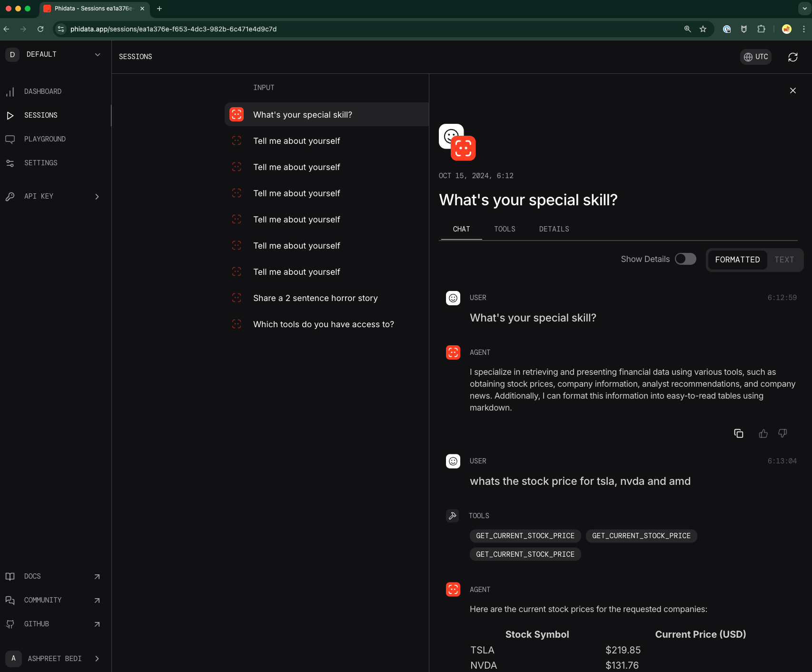Refresh the sessions list
This screenshot has height=672, width=812.
(x=792, y=57)
